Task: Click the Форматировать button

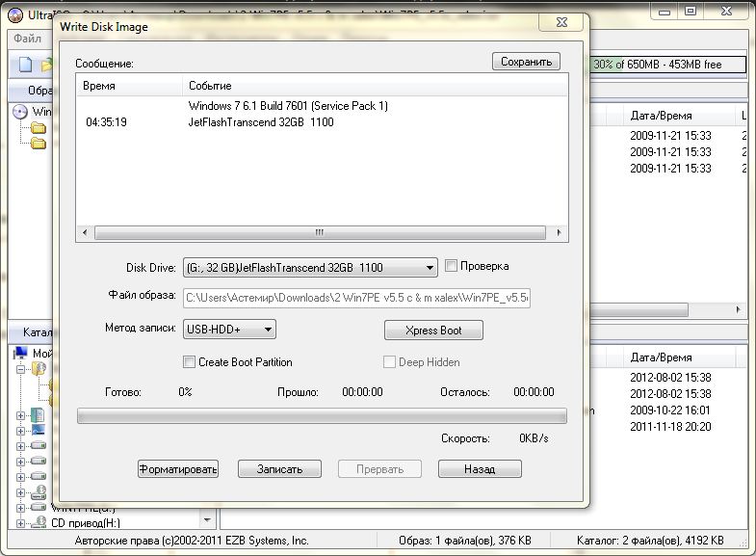Action: point(178,468)
